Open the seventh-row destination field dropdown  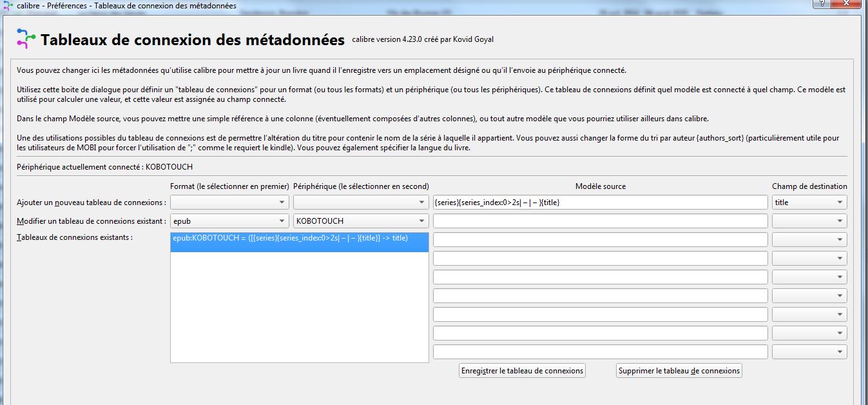(x=809, y=315)
